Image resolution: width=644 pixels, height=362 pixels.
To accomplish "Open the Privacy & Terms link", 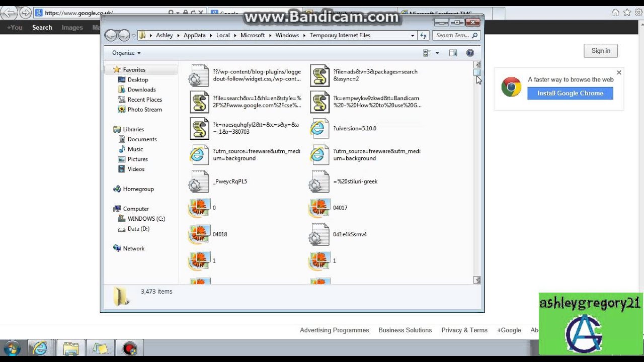I will coord(464,330).
